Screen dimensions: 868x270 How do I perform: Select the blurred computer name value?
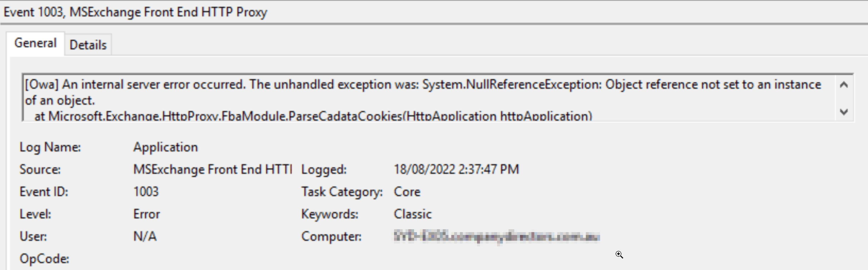[x=497, y=236]
